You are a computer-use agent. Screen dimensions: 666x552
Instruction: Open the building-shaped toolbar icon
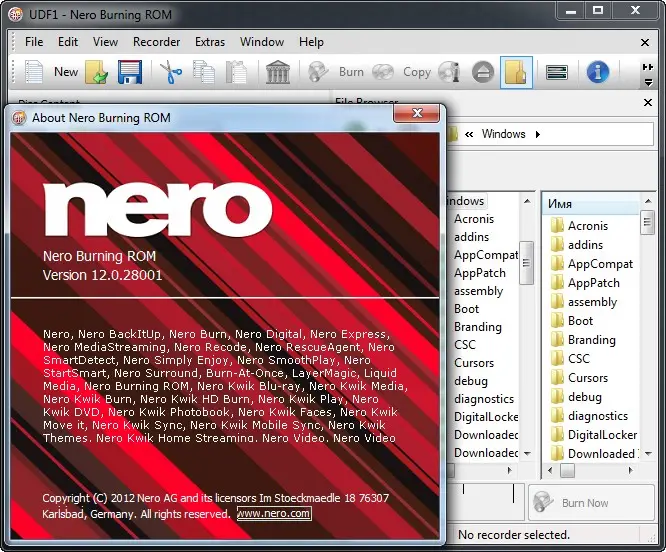278,72
